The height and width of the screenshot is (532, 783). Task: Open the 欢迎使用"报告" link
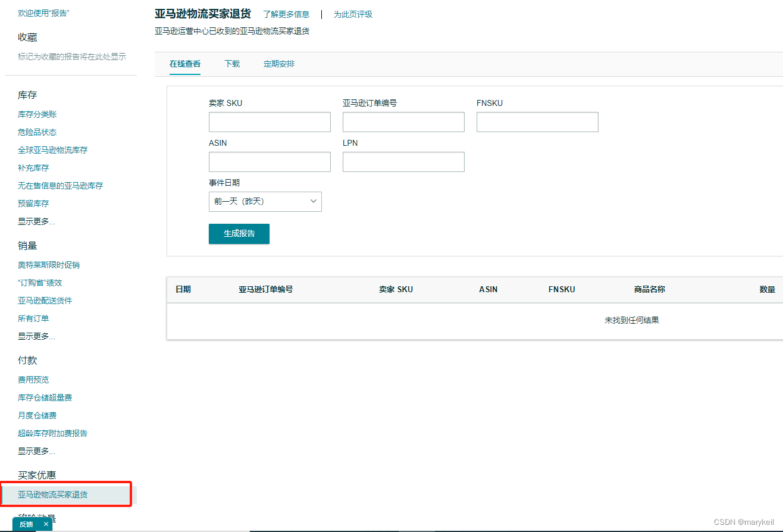(x=43, y=12)
